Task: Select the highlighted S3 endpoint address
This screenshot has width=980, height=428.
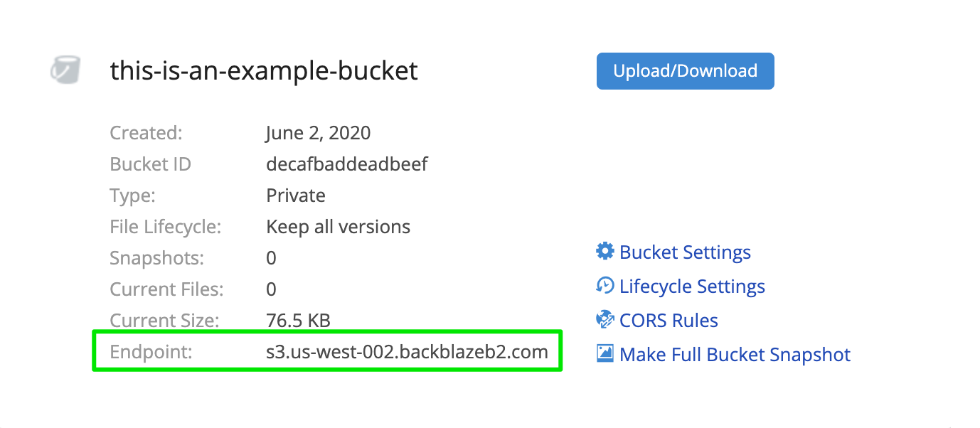Action: [407, 351]
